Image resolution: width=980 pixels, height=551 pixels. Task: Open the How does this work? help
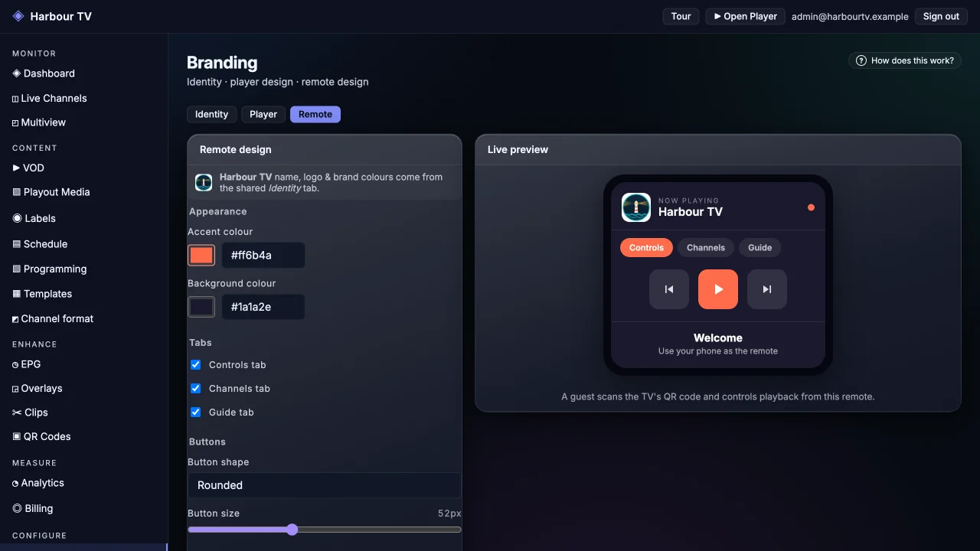(x=905, y=60)
